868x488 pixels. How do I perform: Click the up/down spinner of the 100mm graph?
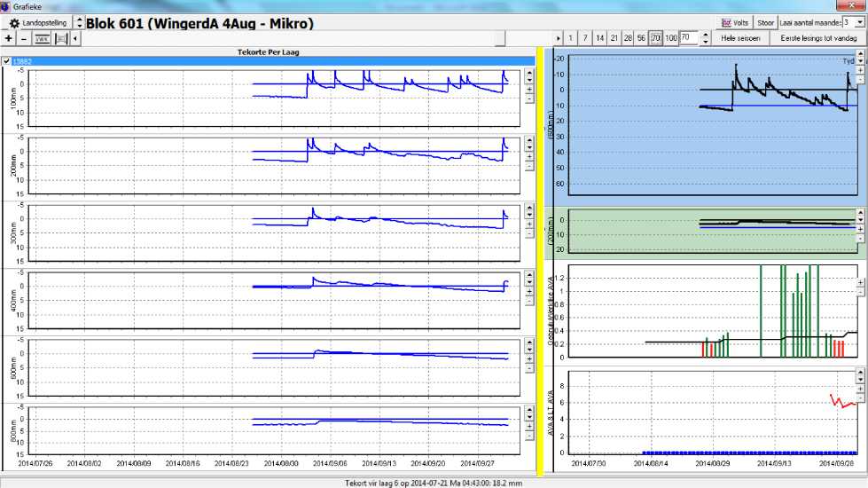(529, 76)
